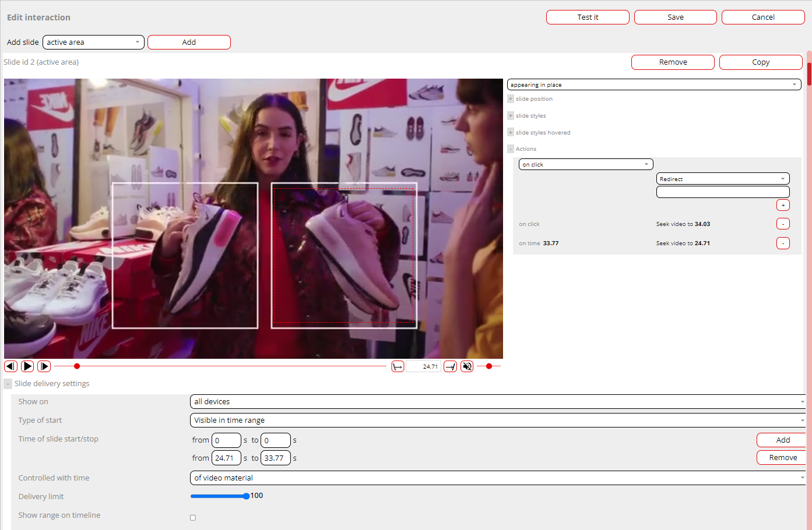The width and height of the screenshot is (812, 530).
Task: Add new action with plus button
Action: click(783, 205)
